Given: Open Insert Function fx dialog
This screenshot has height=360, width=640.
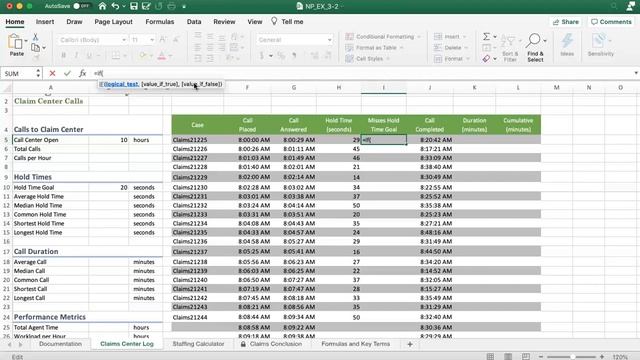Looking at the screenshot, I should click(x=82, y=73).
